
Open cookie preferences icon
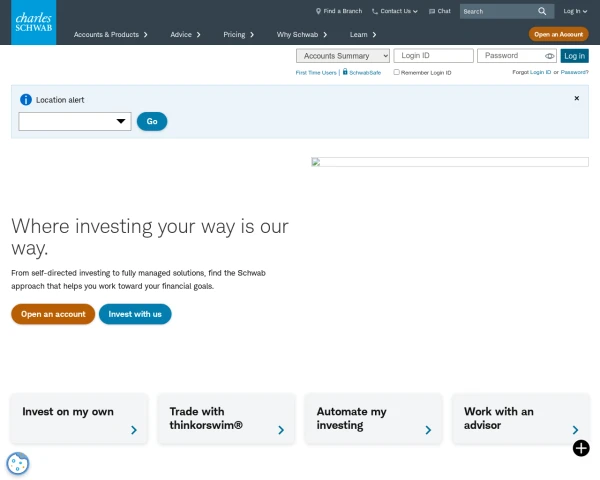point(18,464)
